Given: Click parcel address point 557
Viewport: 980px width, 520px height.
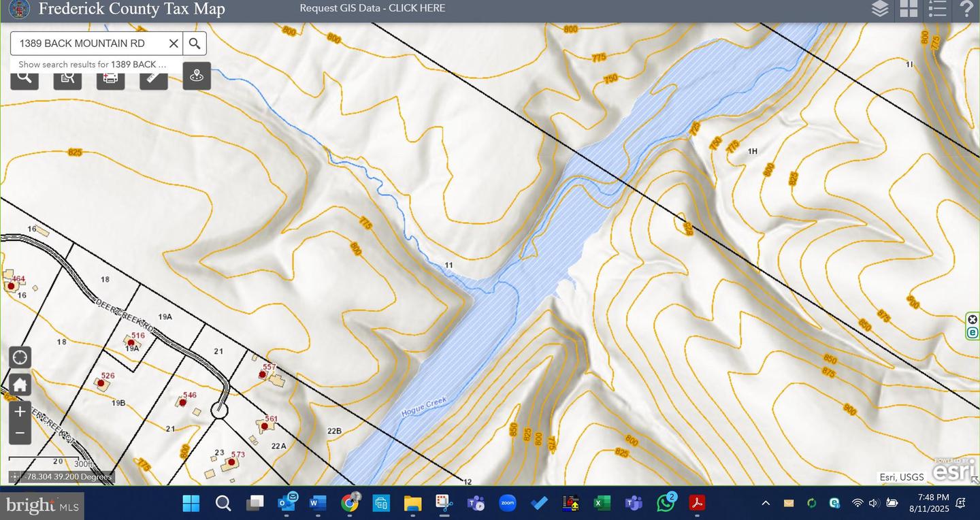Looking at the screenshot, I should point(263,375).
